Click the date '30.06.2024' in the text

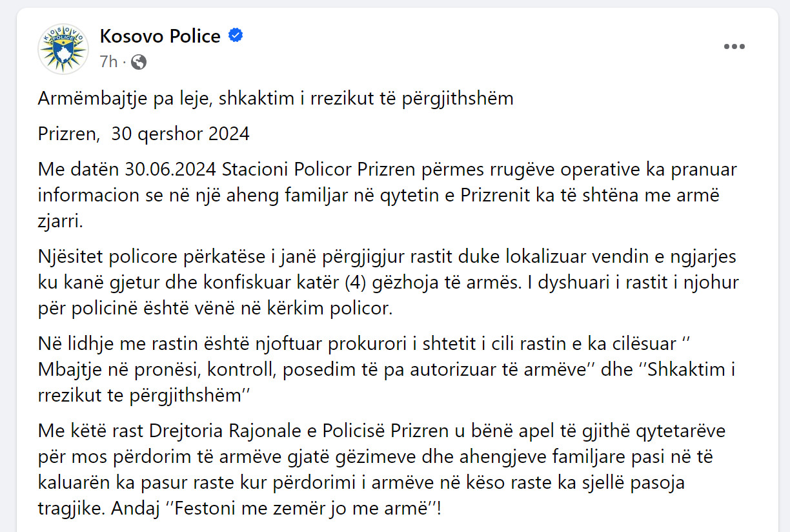pyautogui.click(x=172, y=170)
